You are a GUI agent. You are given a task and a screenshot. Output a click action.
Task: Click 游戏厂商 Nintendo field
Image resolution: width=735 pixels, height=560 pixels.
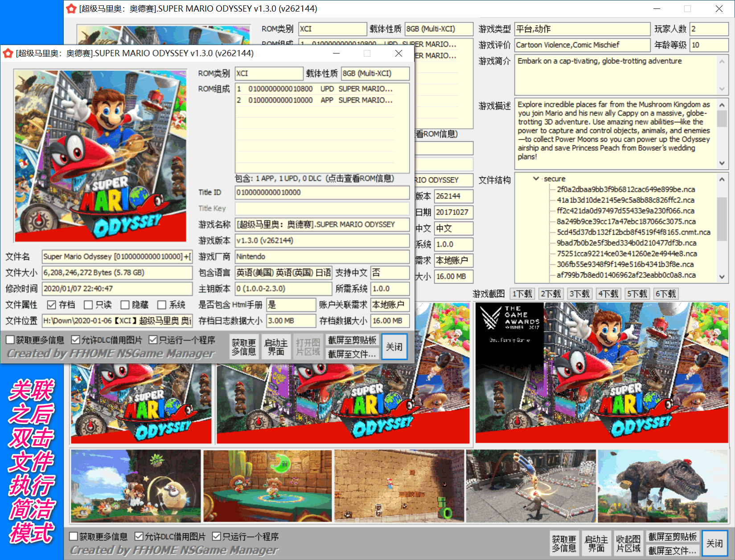[x=322, y=257]
